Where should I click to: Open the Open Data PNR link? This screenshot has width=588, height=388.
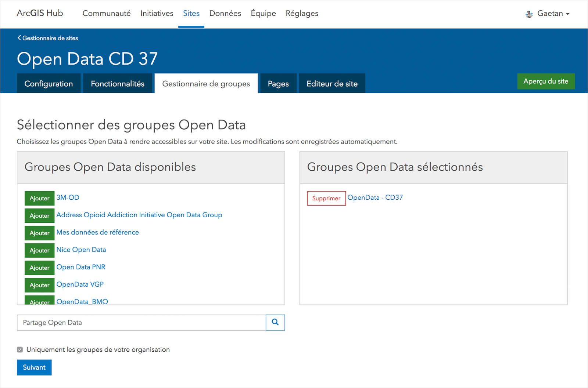(x=81, y=267)
